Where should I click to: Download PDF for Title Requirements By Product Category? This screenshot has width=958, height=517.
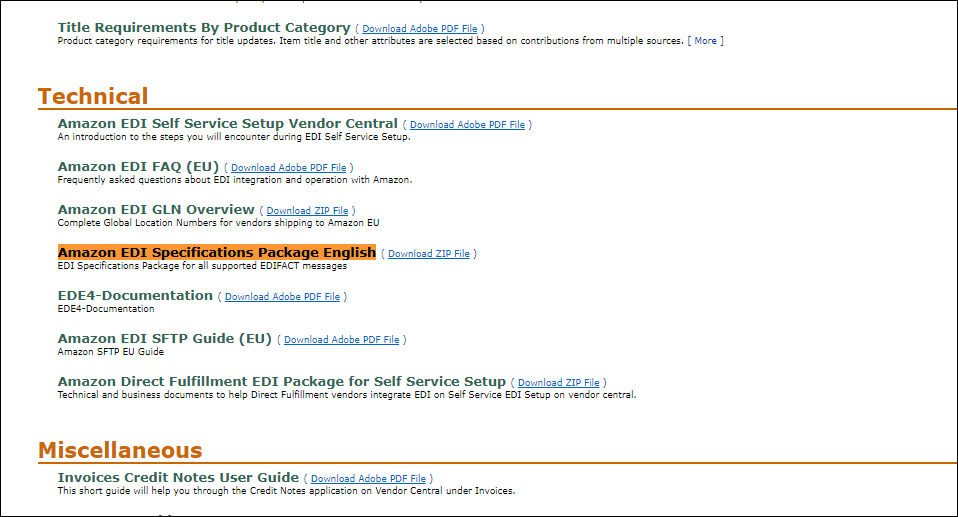[420, 29]
